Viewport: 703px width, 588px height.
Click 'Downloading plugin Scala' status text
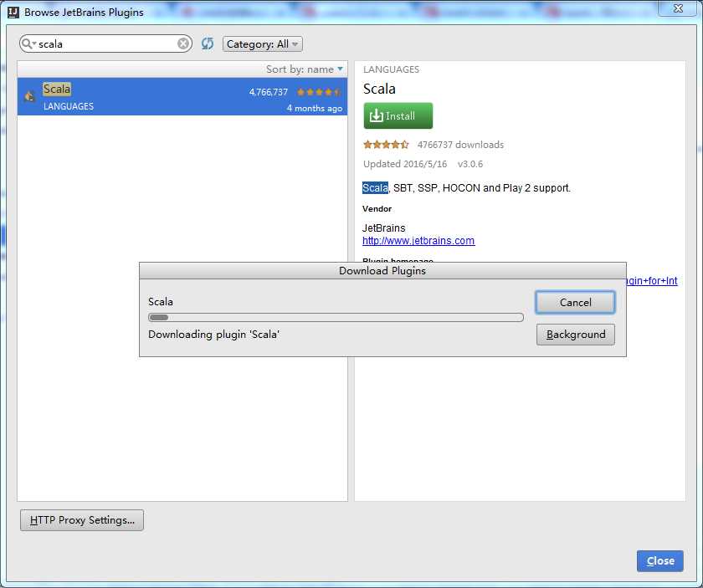click(214, 335)
